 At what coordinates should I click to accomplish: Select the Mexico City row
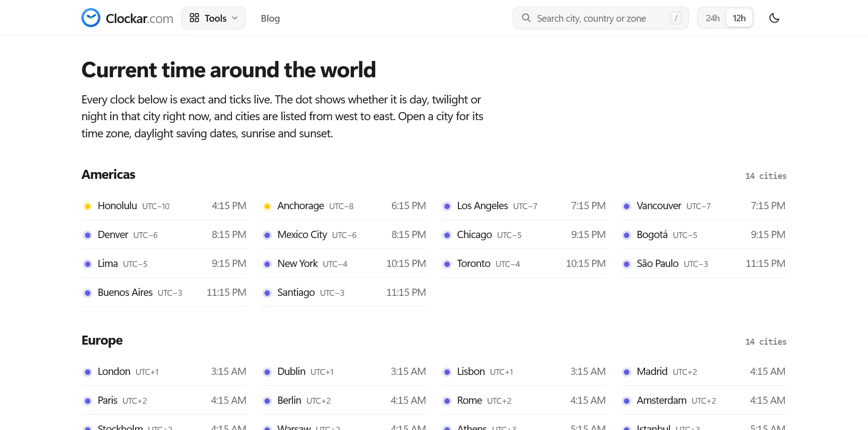(x=344, y=234)
